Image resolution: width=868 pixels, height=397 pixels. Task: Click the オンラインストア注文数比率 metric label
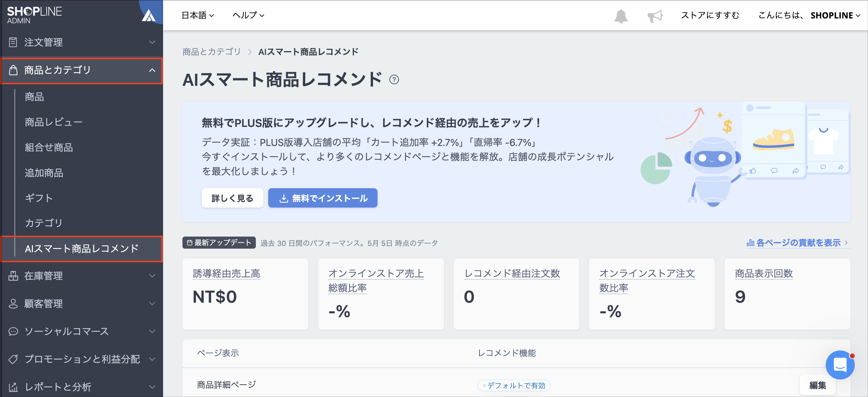[647, 280]
